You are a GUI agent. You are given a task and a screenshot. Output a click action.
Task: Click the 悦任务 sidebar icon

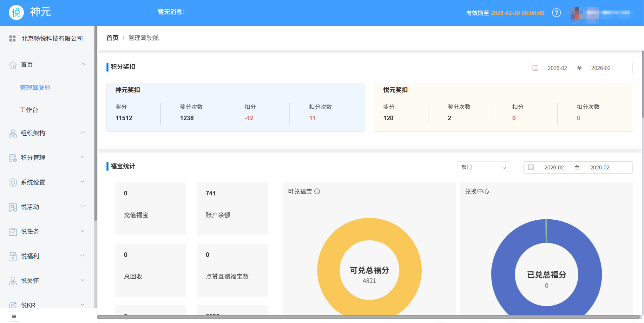13,231
